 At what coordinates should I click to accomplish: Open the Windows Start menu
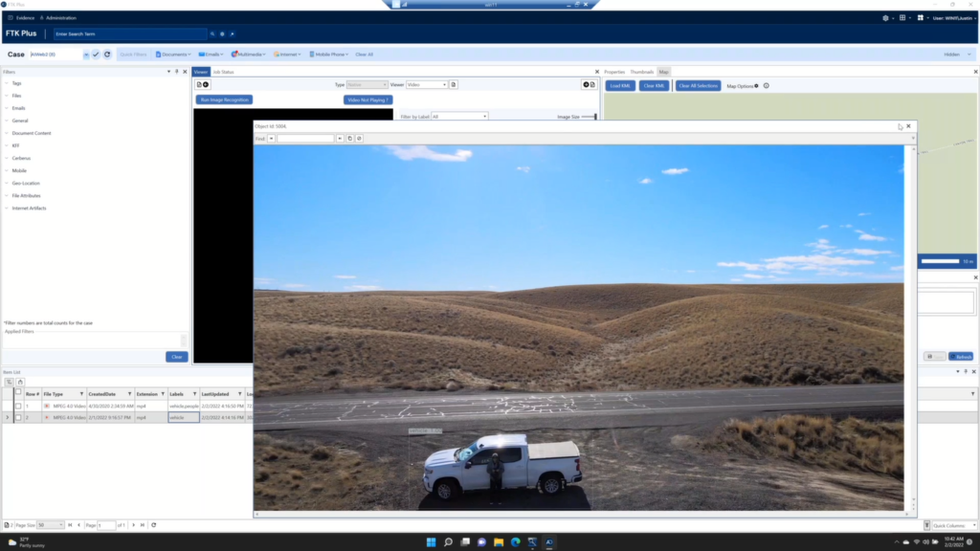coord(432,542)
